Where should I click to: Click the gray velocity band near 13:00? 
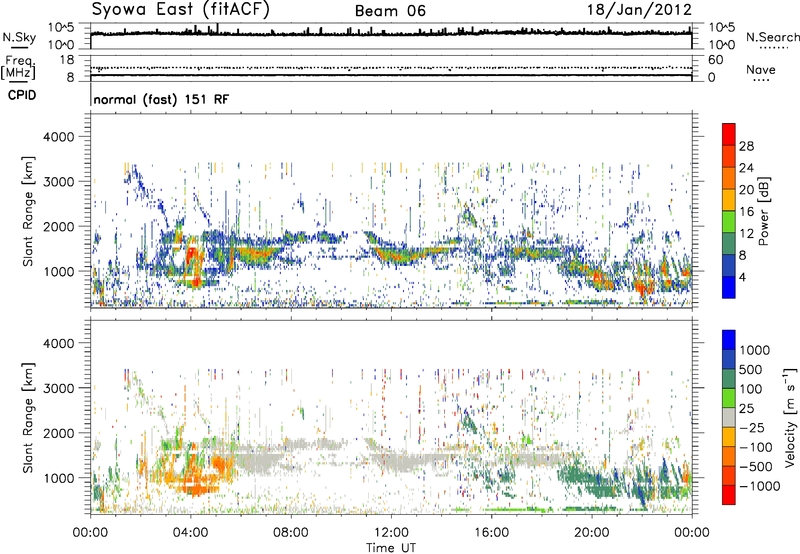(408, 462)
